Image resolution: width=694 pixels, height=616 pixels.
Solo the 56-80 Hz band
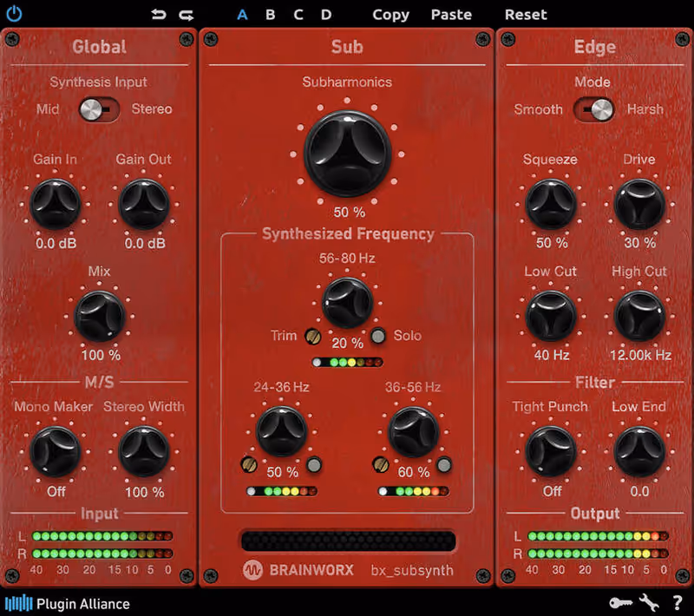pos(378,336)
